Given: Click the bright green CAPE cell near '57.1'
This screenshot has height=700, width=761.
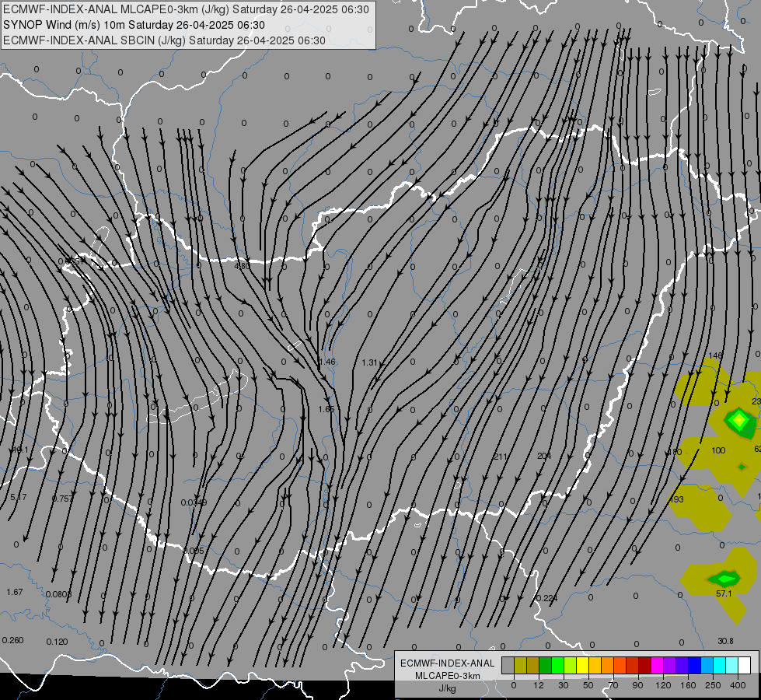Looking at the screenshot, I should point(725,579).
